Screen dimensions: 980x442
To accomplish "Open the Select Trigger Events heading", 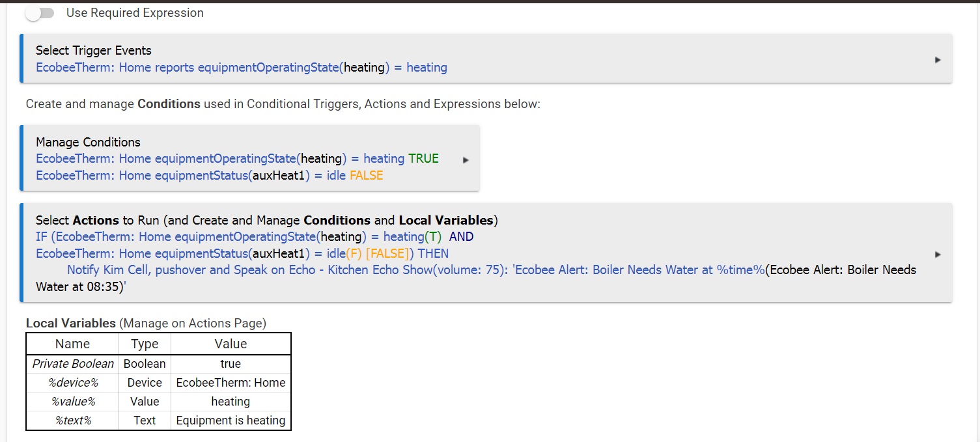I will pos(93,50).
